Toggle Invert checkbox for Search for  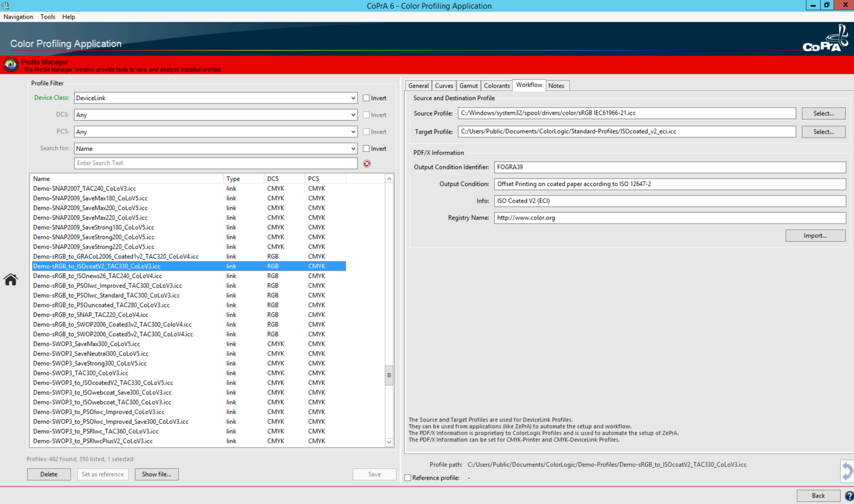367,148
